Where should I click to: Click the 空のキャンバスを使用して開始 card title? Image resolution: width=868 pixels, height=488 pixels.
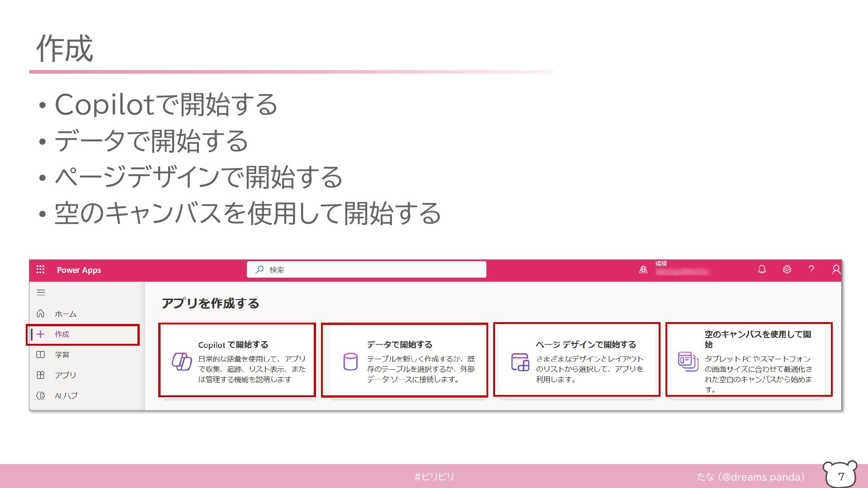coord(758,339)
